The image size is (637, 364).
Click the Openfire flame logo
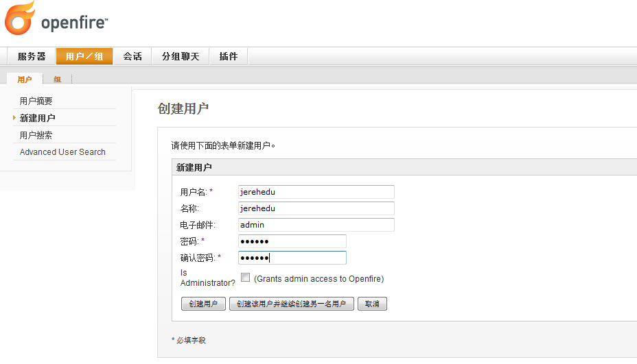[21, 19]
